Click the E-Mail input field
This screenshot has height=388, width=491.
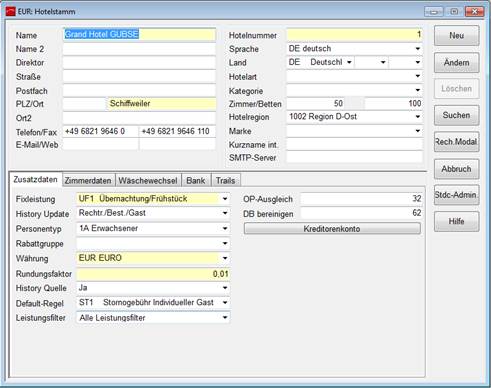click(x=100, y=144)
